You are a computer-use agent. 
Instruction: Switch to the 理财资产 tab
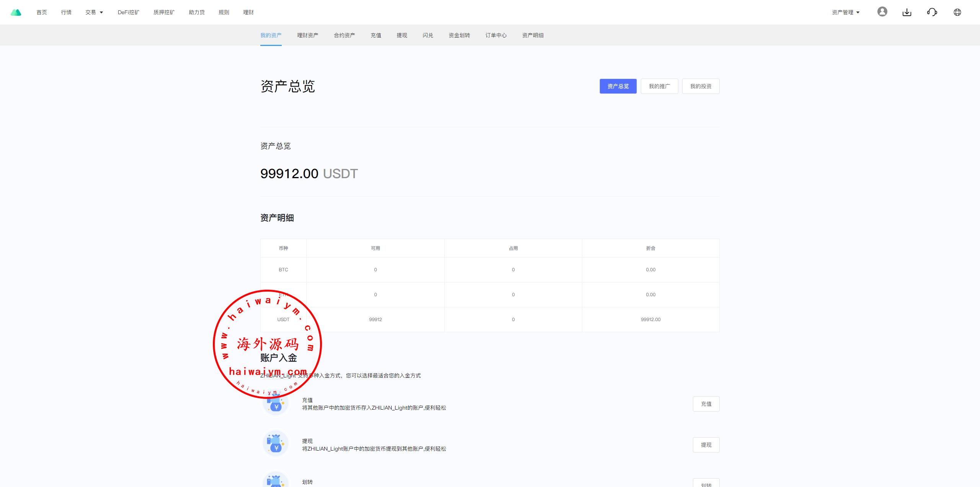(x=307, y=35)
